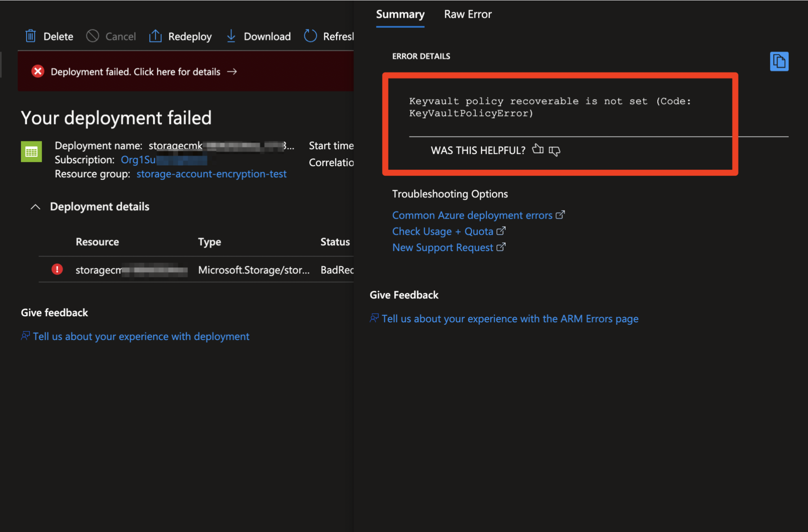Open the Check Usage + Quota link
The image size is (808, 532).
(442, 231)
